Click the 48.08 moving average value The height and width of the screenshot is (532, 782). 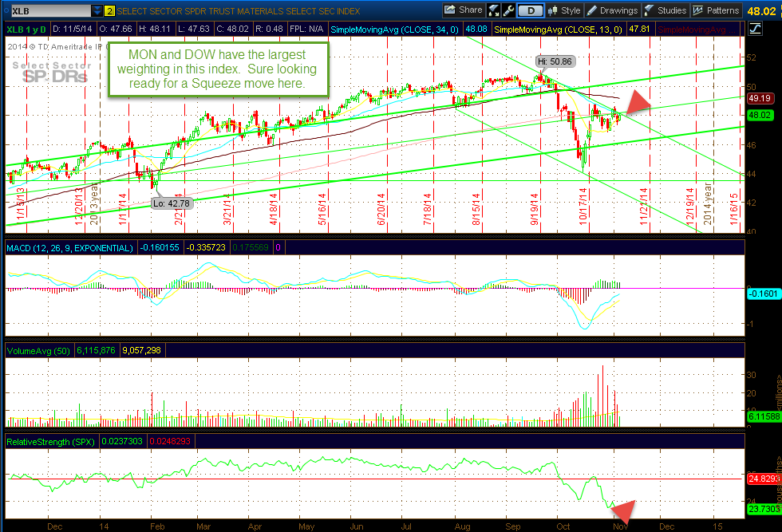(476, 30)
